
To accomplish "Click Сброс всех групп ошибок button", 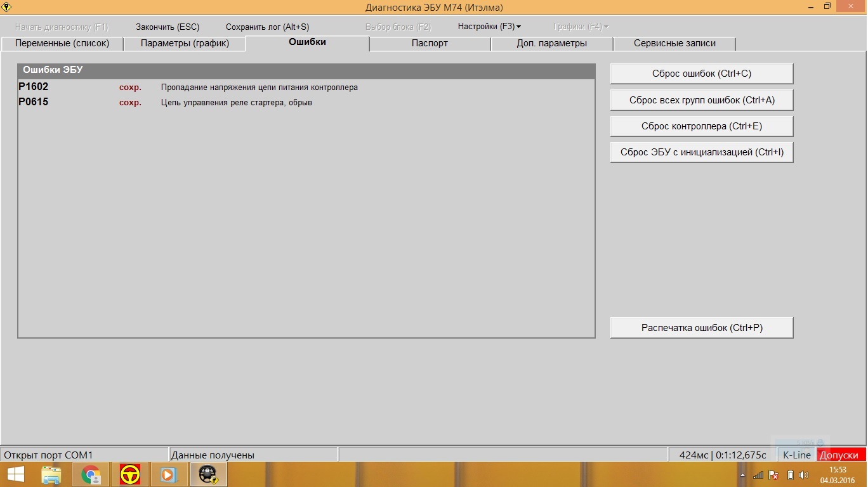I will 702,100.
